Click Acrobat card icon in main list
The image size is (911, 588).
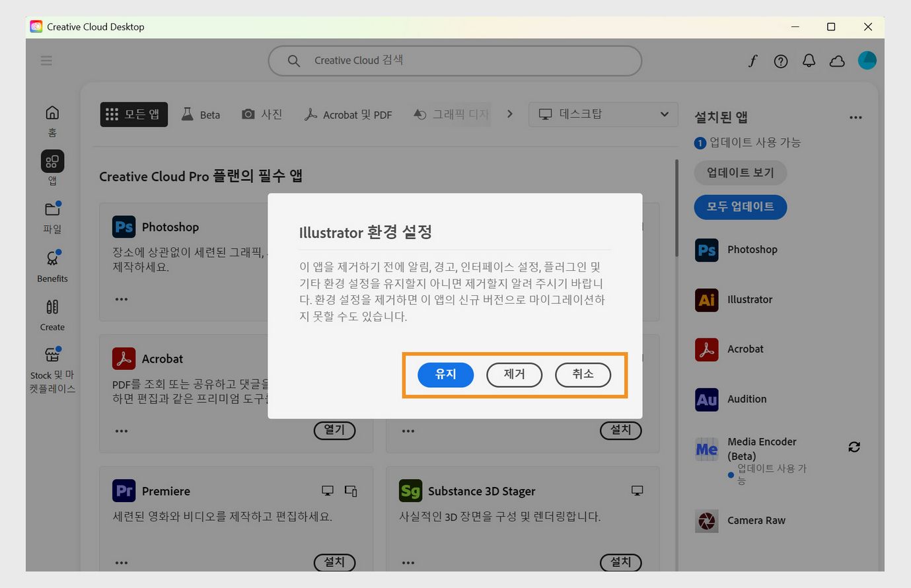point(124,359)
